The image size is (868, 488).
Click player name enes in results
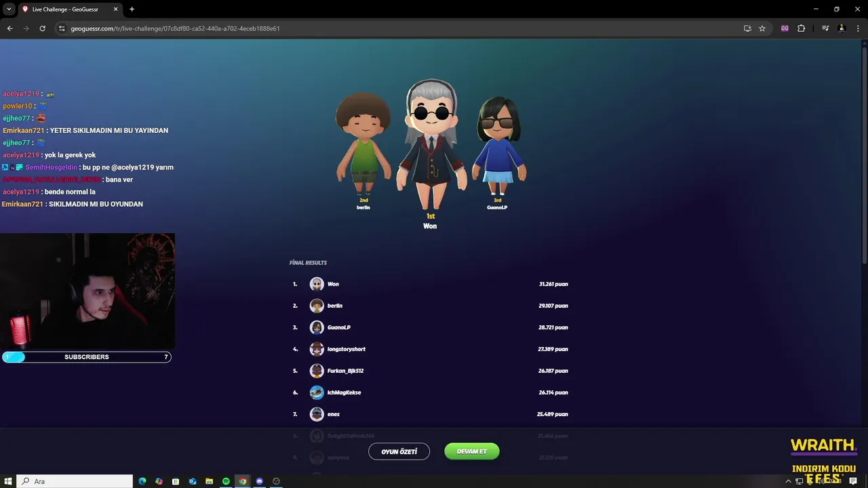click(x=334, y=414)
